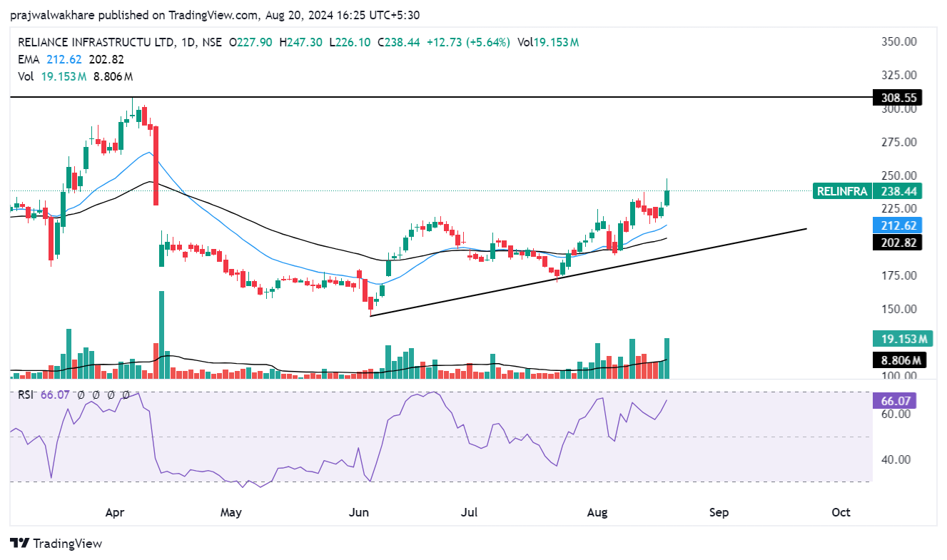Select the Vol indicator legend label
The height and width of the screenshot is (560, 947).
26,76
